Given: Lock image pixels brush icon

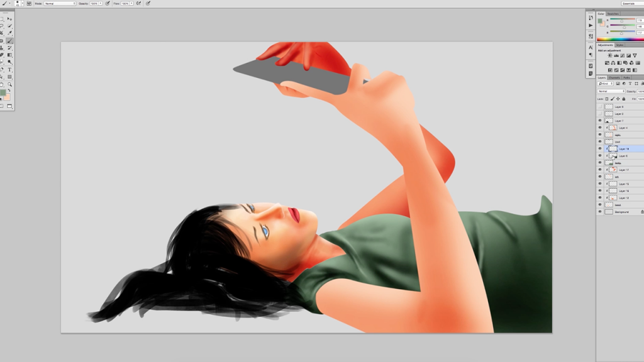Looking at the screenshot, I should (613, 99).
